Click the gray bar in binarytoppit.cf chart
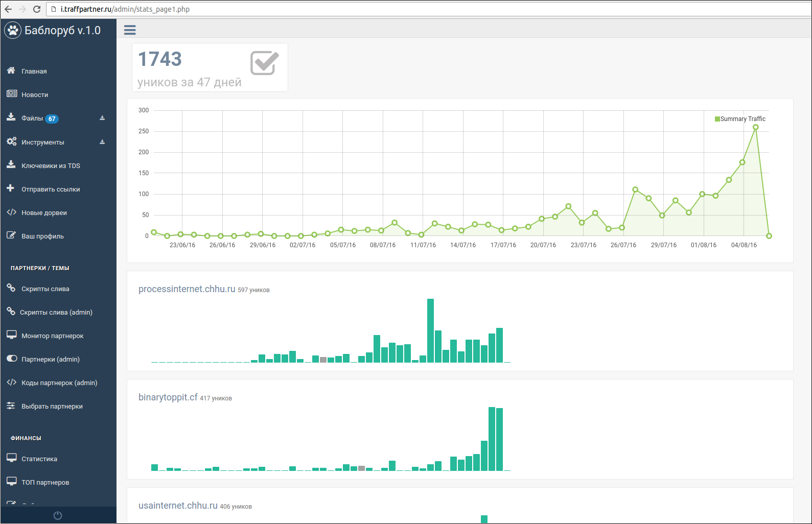 pos(361,468)
